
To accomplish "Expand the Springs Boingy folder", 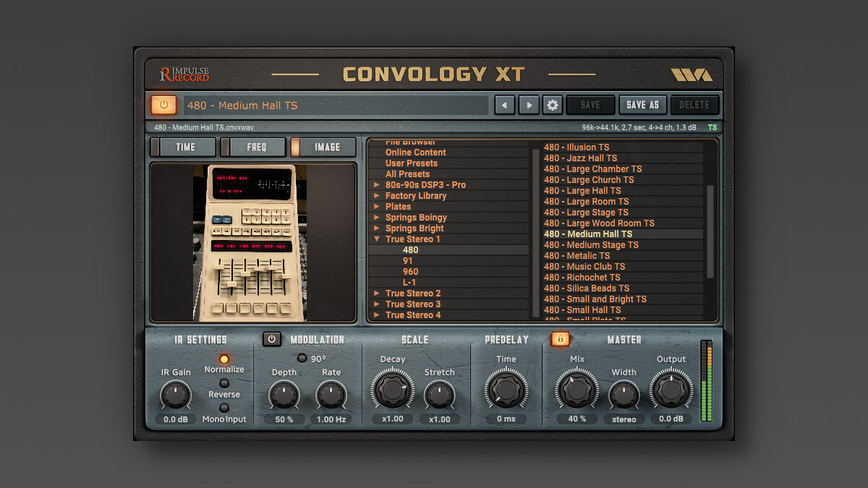I will (x=376, y=218).
